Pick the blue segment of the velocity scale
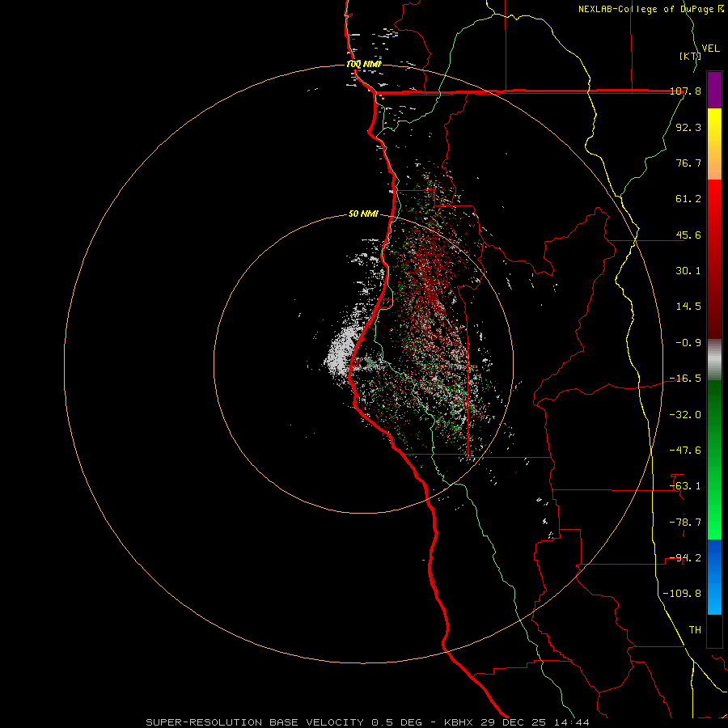 pyautogui.click(x=714, y=577)
